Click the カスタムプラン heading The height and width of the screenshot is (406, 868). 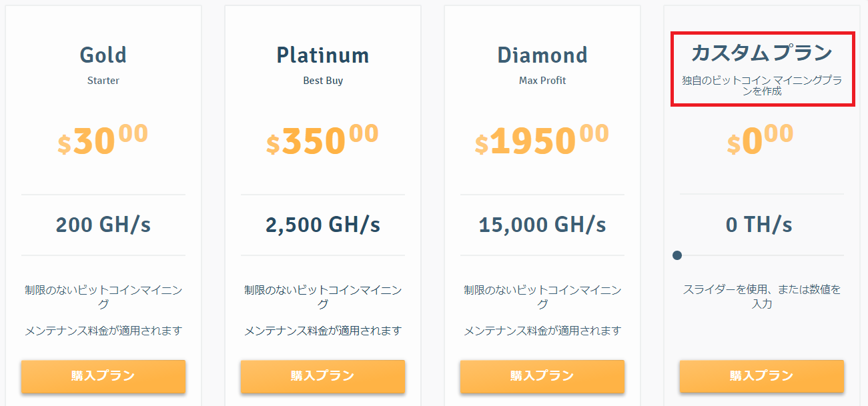click(761, 53)
